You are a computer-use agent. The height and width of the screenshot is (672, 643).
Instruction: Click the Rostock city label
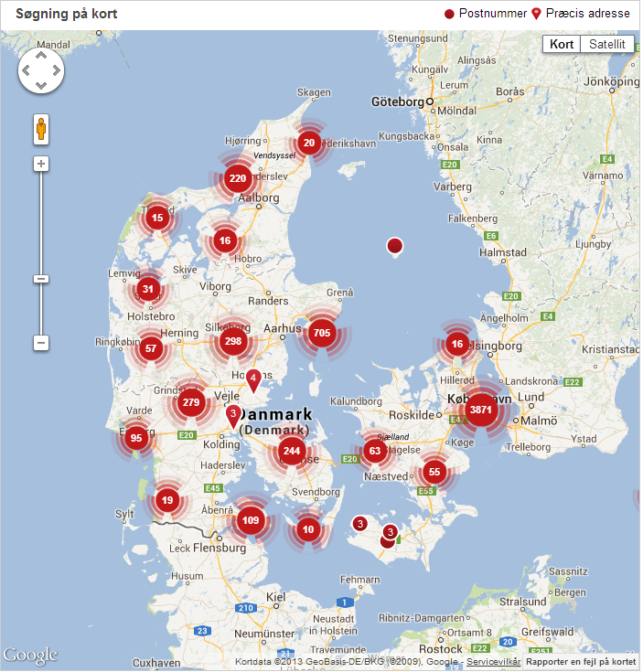[441, 649]
